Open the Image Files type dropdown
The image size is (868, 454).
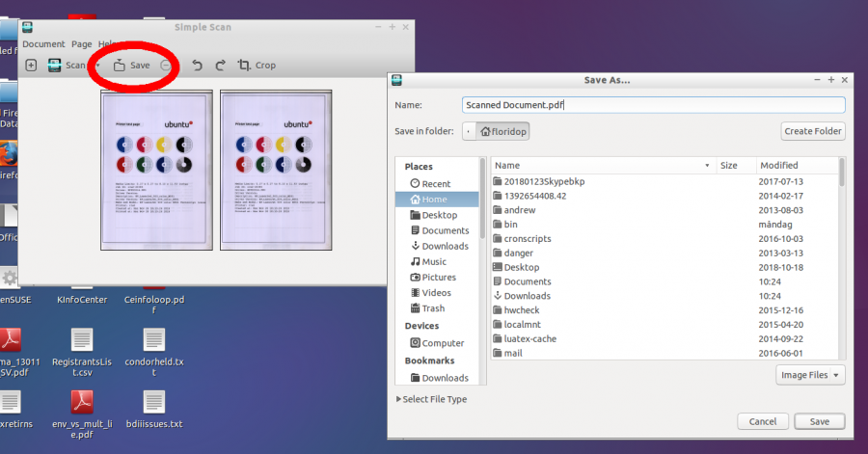[809, 374]
